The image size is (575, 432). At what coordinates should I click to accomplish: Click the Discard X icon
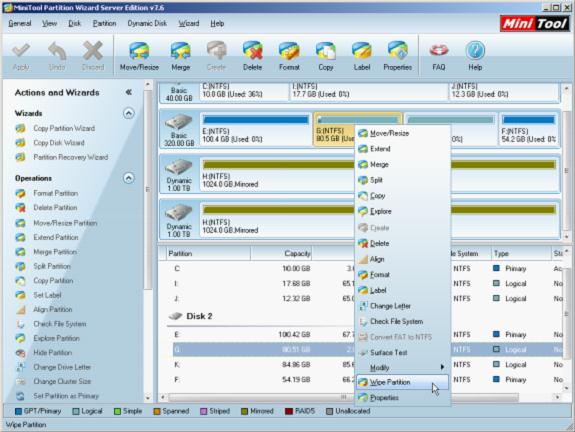93,56
